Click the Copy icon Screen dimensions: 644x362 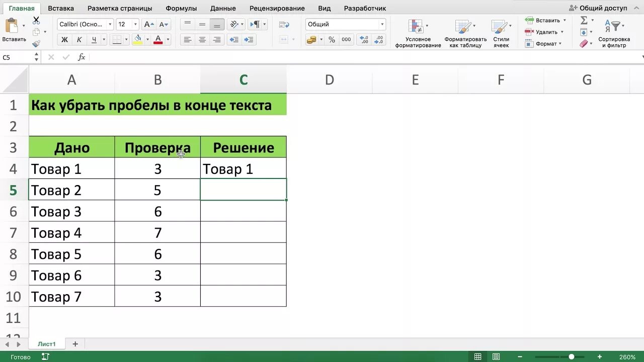[x=36, y=32]
